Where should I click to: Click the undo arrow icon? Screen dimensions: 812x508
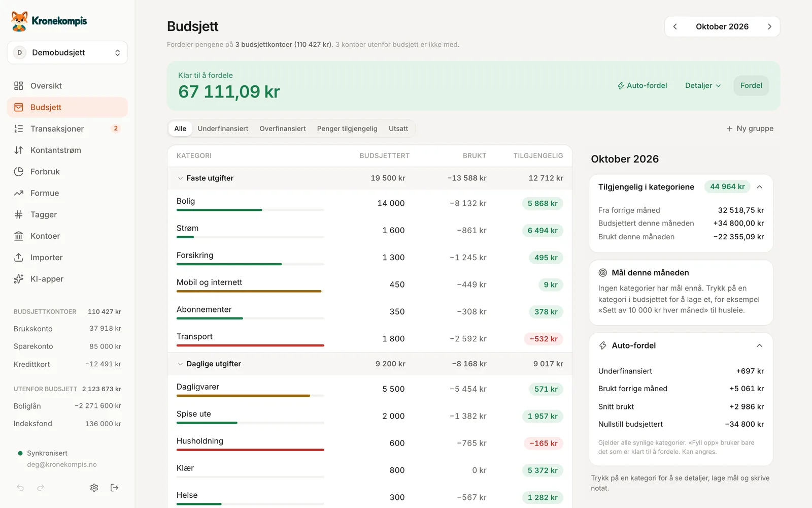click(x=20, y=488)
